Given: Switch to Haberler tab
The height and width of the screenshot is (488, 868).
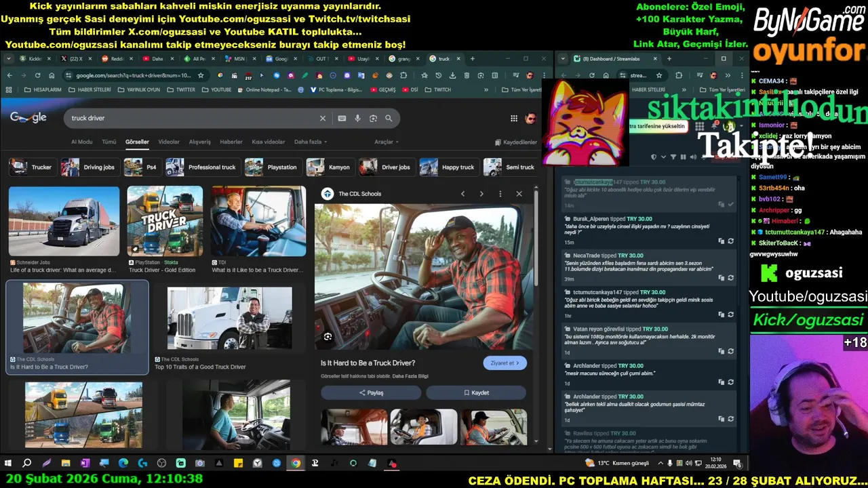Looking at the screenshot, I should click(x=231, y=142).
